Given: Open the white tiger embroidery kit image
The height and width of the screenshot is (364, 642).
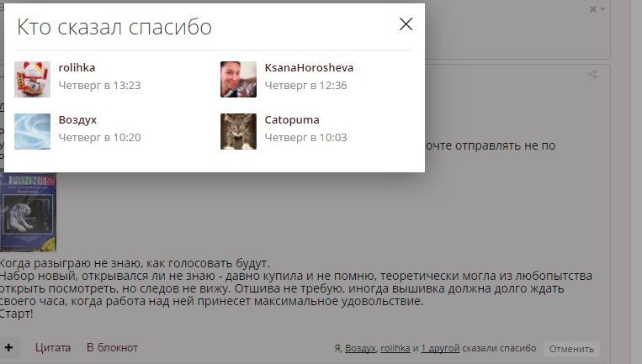Looking at the screenshot, I should click(x=28, y=212).
